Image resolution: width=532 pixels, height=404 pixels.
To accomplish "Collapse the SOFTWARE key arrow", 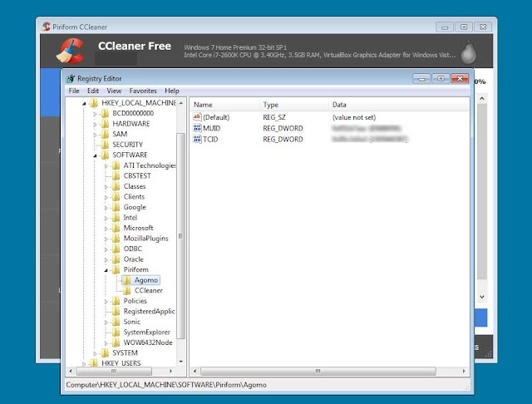I will point(95,155).
